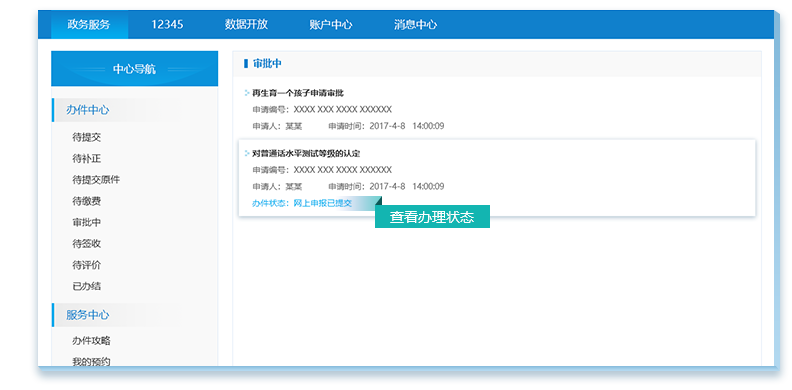This screenshot has height=390, width=792.
Task: Click 申请人：某某 under 对普通话水平测试等级的认定
Action: click(277, 187)
